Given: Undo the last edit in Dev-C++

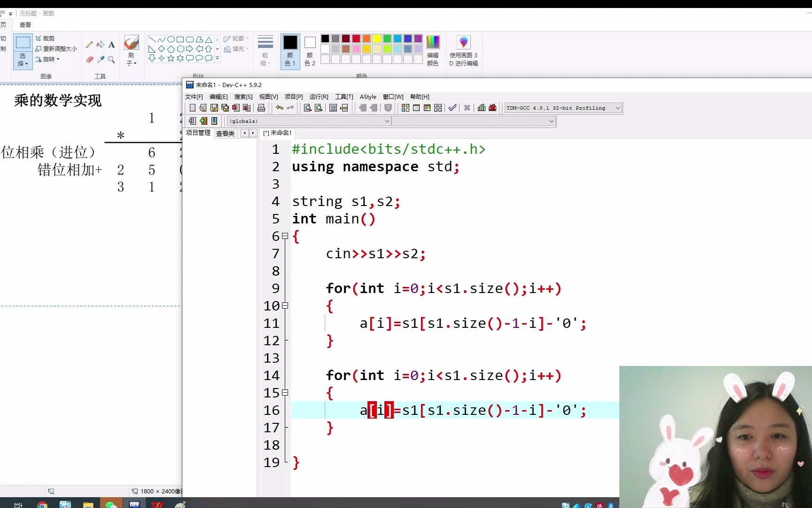Looking at the screenshot, I should [280, 108].
